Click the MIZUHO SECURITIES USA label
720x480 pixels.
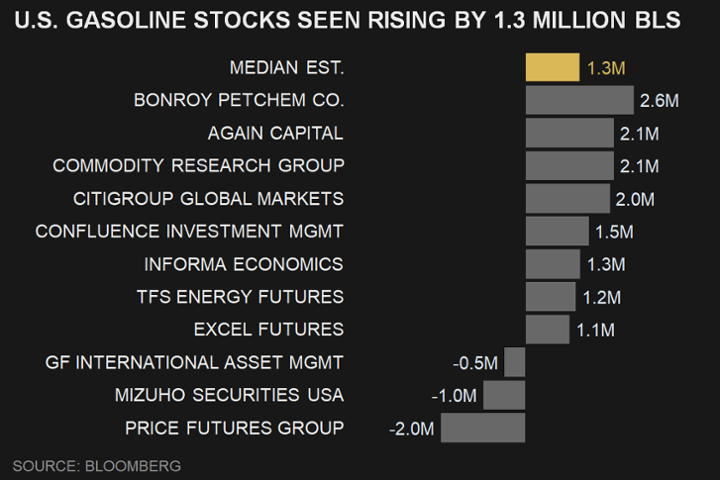(x=229, y=395)
